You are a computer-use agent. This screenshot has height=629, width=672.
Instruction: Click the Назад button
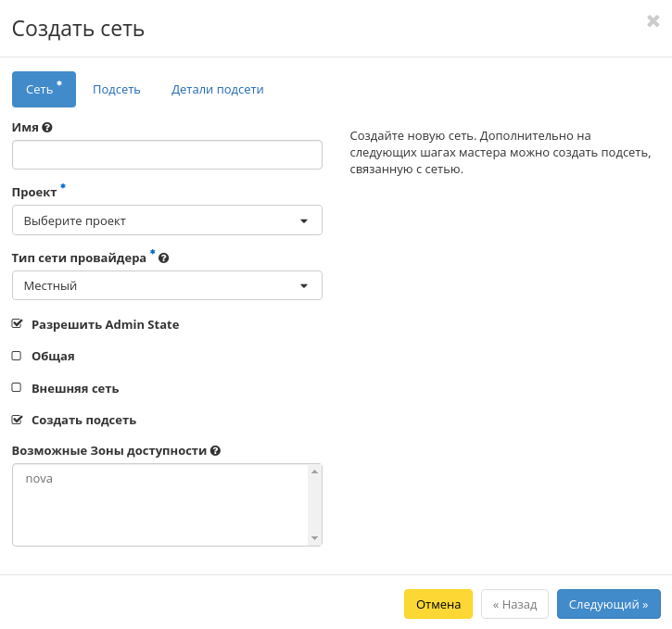[x=514, y=604]
